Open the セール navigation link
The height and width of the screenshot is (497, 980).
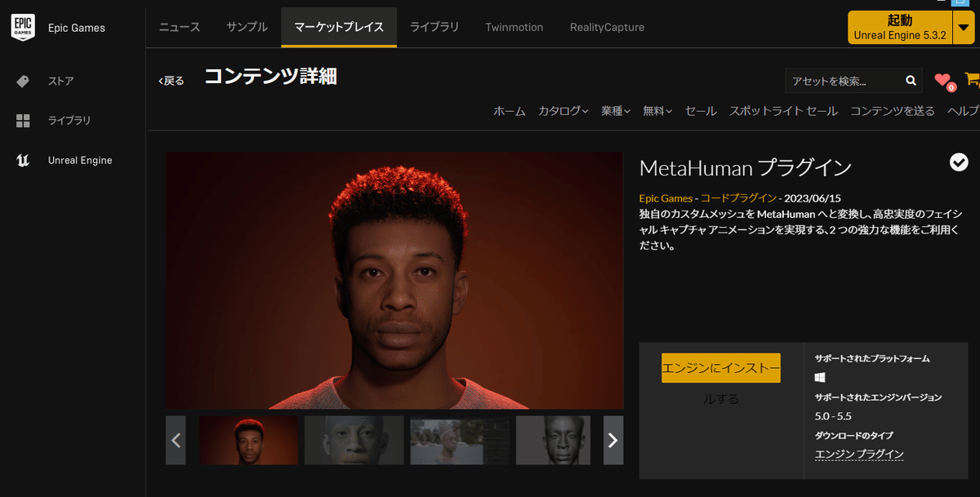701,111
